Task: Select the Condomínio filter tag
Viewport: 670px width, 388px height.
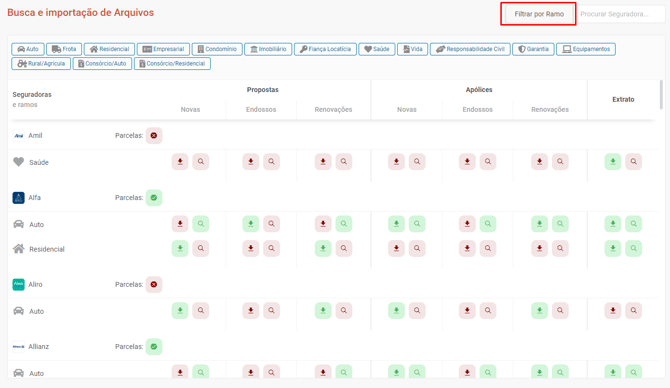Action: (217, 49)
